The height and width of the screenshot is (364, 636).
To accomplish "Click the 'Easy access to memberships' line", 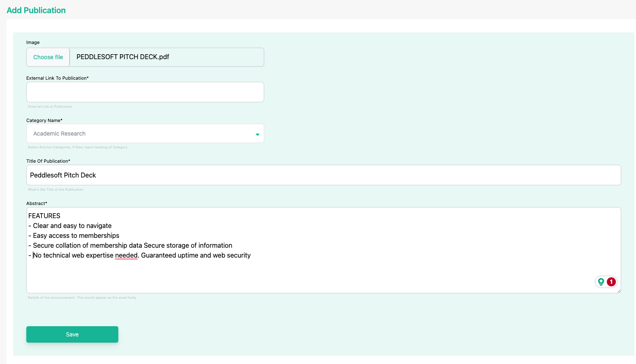I will click(x=74, y=236).
